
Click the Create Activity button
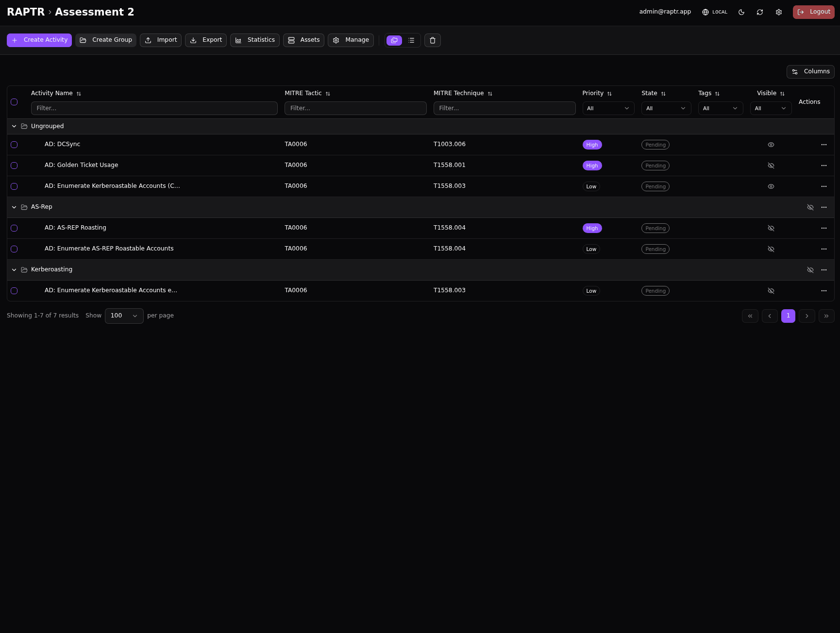39,40
